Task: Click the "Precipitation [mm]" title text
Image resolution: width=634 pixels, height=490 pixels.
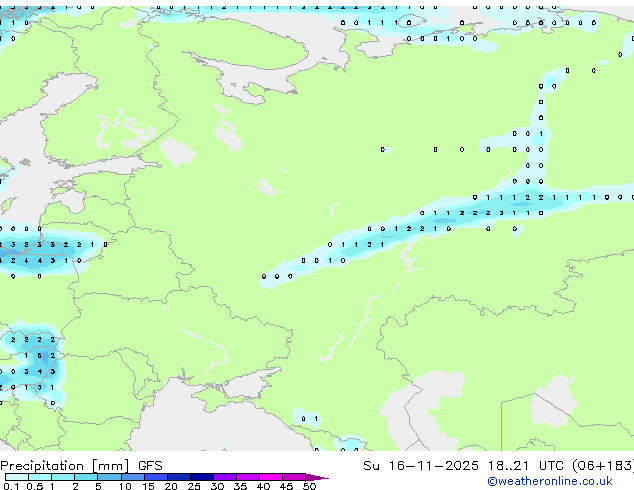Action: click(65, 466)
